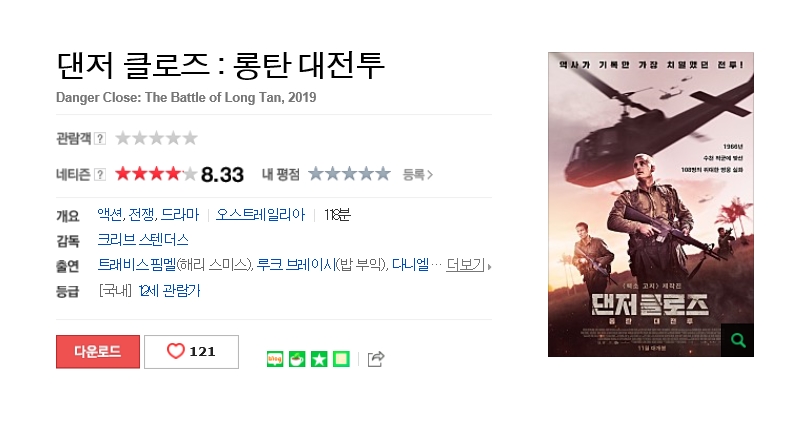
Task: Click the red 다운로드 button
Action: (98, 352)
